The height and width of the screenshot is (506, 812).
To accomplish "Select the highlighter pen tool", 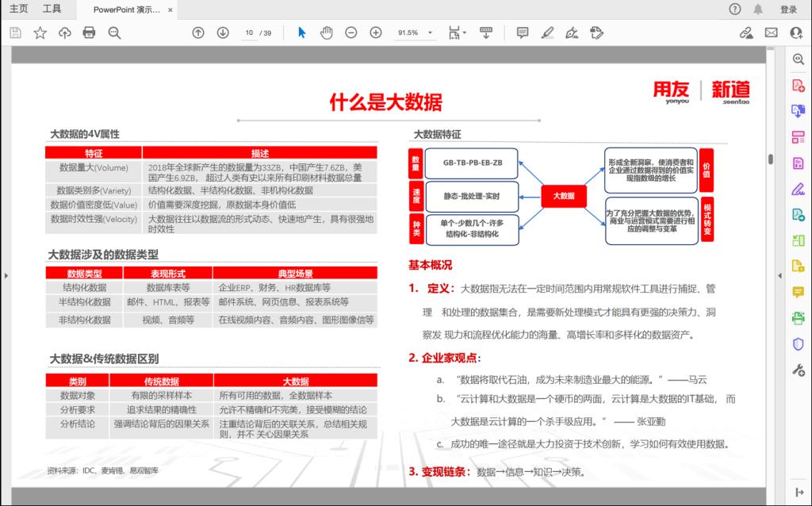I will click(547, 33).
